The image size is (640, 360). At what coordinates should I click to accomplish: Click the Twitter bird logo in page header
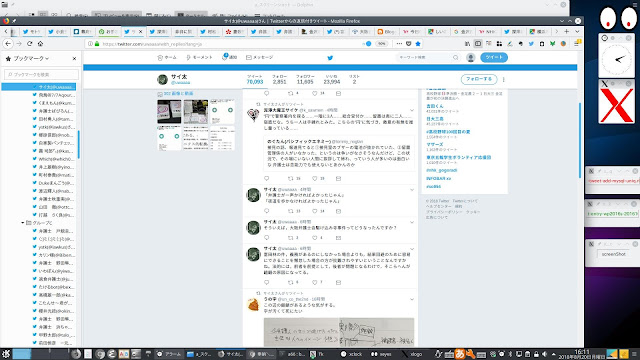tap(330, 58)
